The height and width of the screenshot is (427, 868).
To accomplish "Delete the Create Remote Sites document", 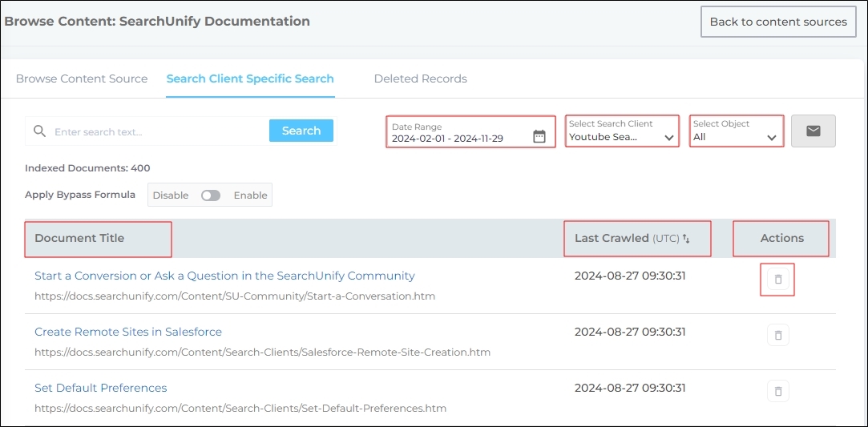I will coord(777,335).
